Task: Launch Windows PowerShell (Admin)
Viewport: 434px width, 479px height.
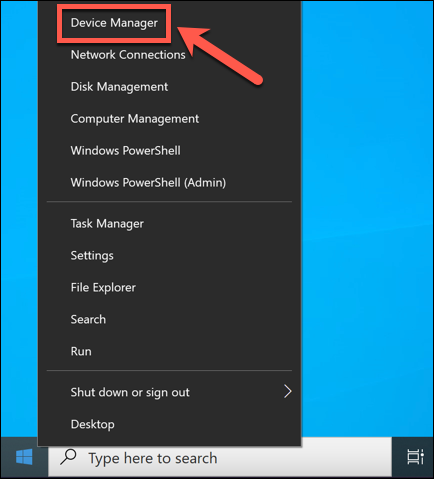Action: coord(148,183)
